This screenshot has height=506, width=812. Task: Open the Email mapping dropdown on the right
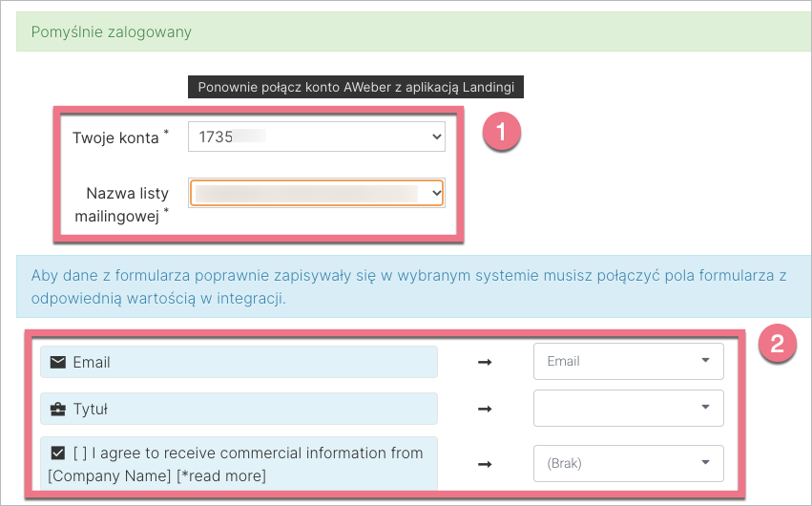coord(628,362)
